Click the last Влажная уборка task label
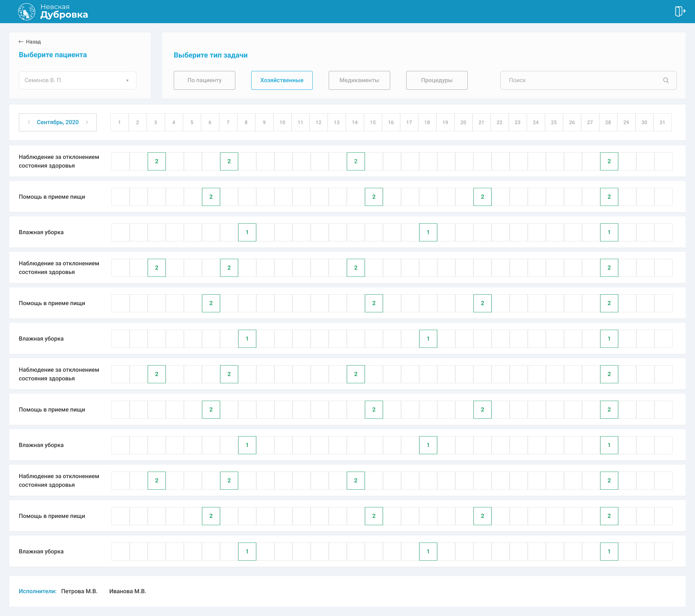The width and height of the screenshot is (695, 616). (x=41, y=552)
